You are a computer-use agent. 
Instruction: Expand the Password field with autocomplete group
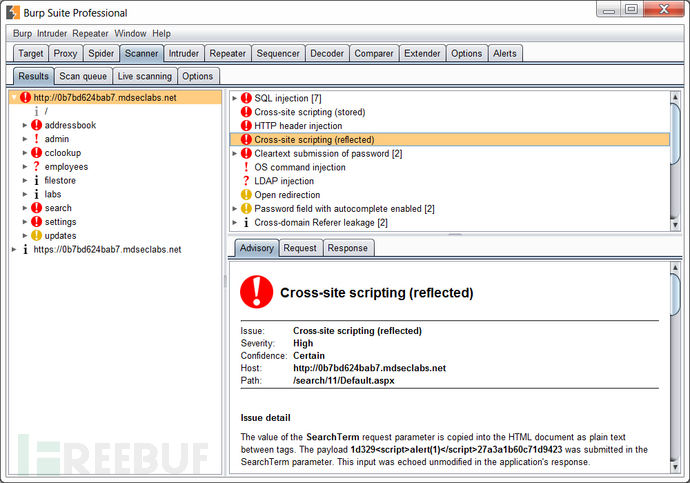pyautogui.click(x=235, y=209)
